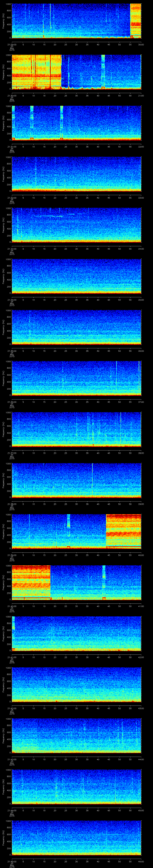Screen dimensions: 153x868
Task: Click the '21:35:00' start time label
Action: point(12,351)
